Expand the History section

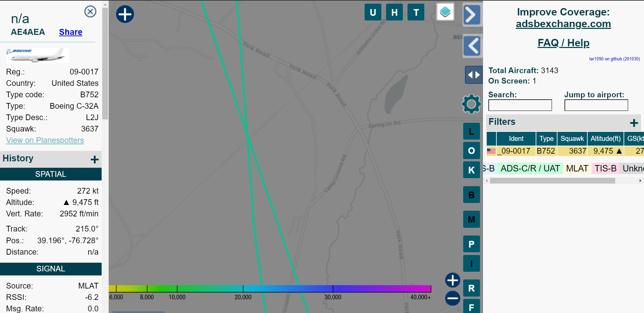(95, 159)
